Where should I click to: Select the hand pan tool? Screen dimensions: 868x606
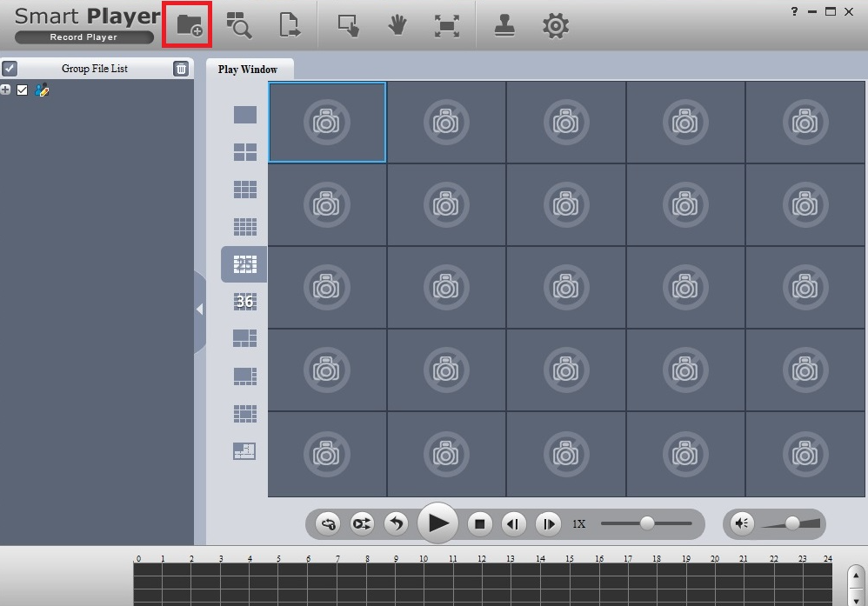point(397,25)
